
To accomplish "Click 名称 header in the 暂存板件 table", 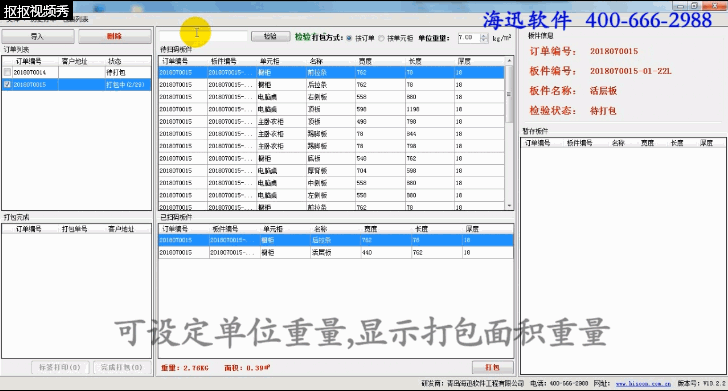I will [618, 143].
